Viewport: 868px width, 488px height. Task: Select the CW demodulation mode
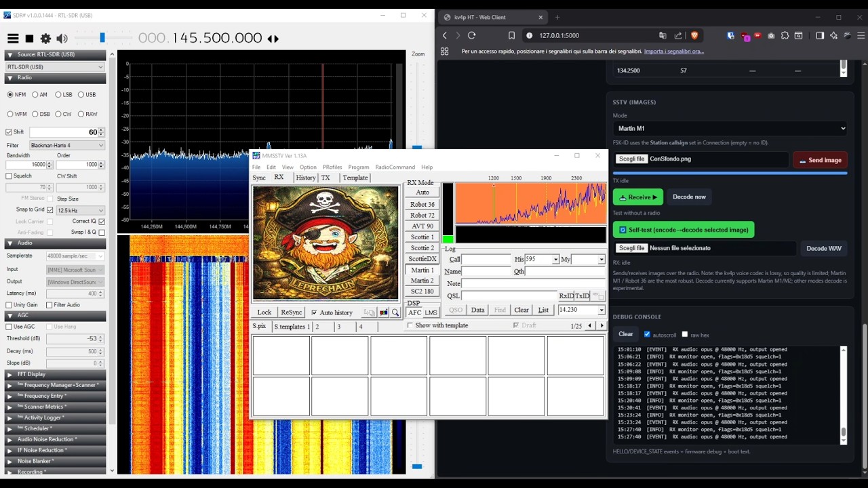pyautogui.click(x=63, y=114)
